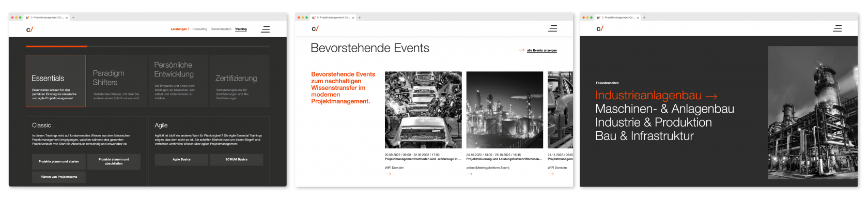Viewport: 868px width, 199px height.
Task: Click the online (Meetingplattform Zoom) location text
Action: point(488,167)
